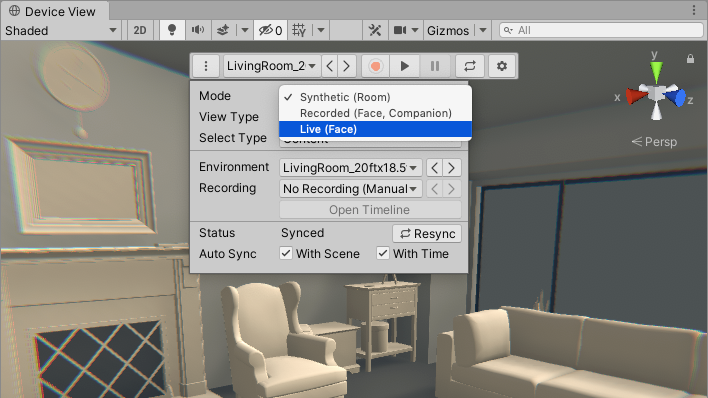Choose Recorded (Face, Companion) mode option
This screenshot has width=708, height=398.
pyautogui.click(x=375, y=113)
